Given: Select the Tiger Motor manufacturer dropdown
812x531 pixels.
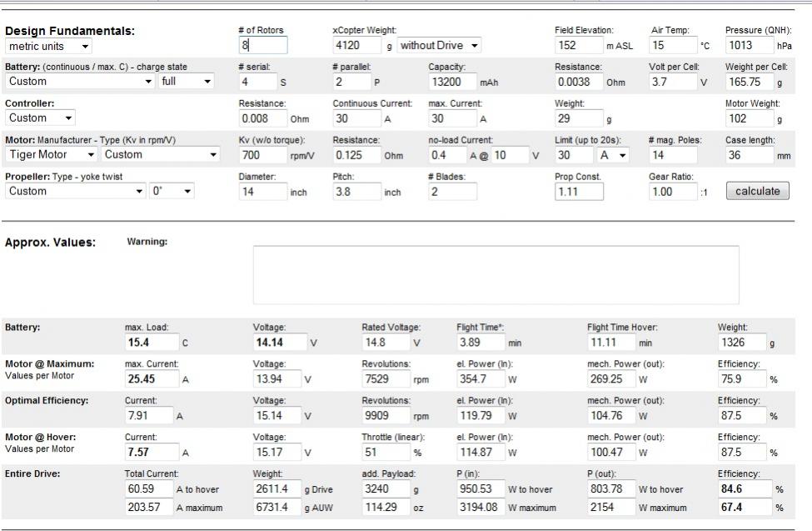Looking at the screenshot, I should pyautogui.click(x=52, y=155).
